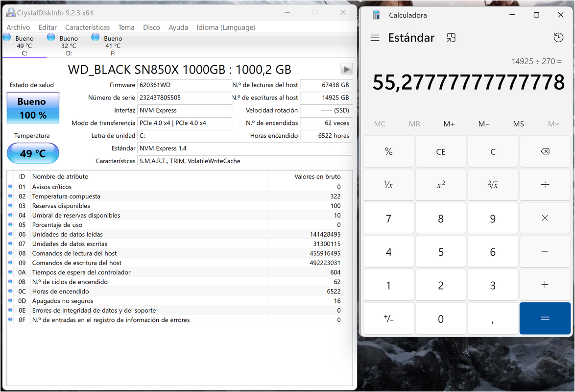Click the M− memory subtract button
Image resolution: width=575 pixels, height=392 pixels.
(x=484, y=123)
